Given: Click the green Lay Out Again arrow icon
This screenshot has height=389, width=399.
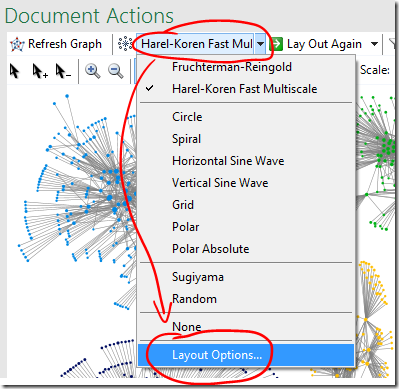Looking at the screenshot, I should pyautogui.click(x=276, y=44).
